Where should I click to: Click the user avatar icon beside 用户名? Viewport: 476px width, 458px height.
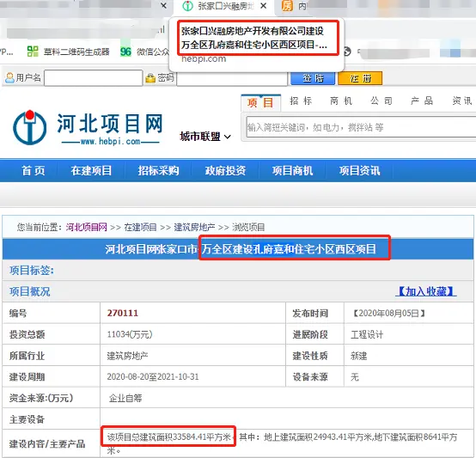[9, 77]
